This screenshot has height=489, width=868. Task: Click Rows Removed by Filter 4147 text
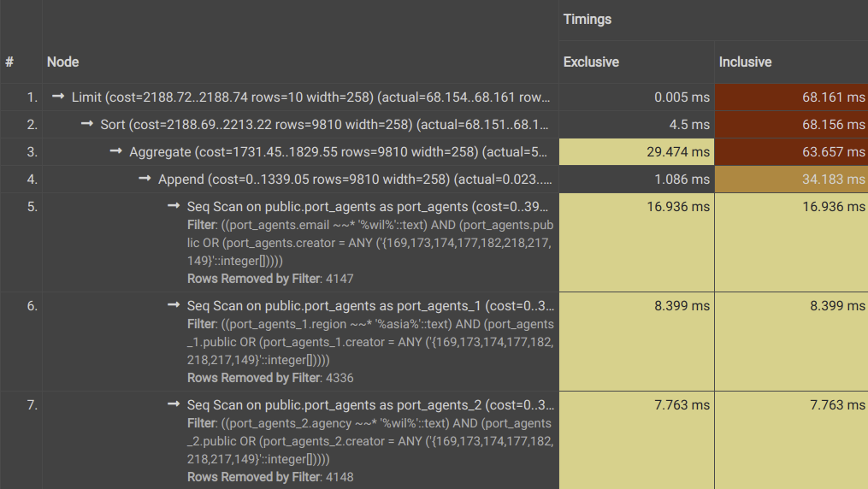[270, 279]
